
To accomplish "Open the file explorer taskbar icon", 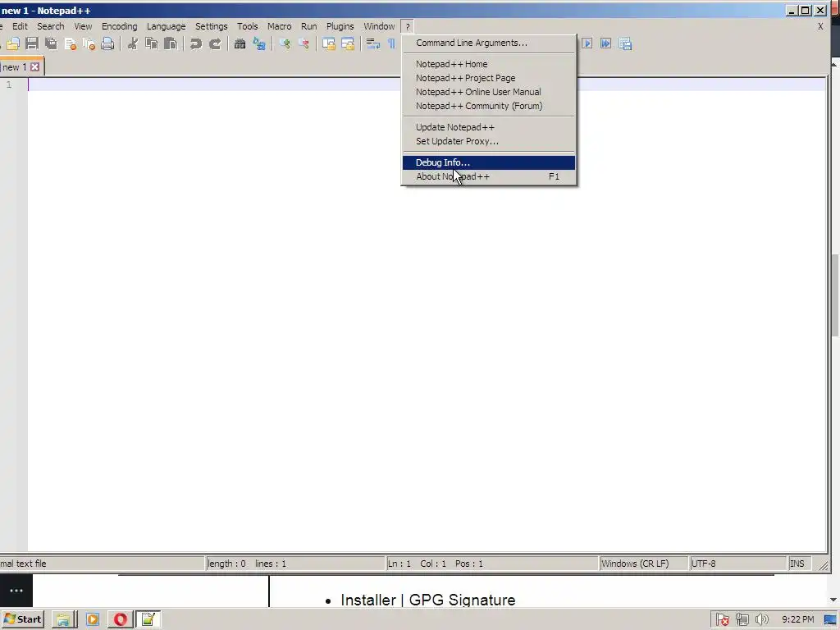I will coord(64,619).
